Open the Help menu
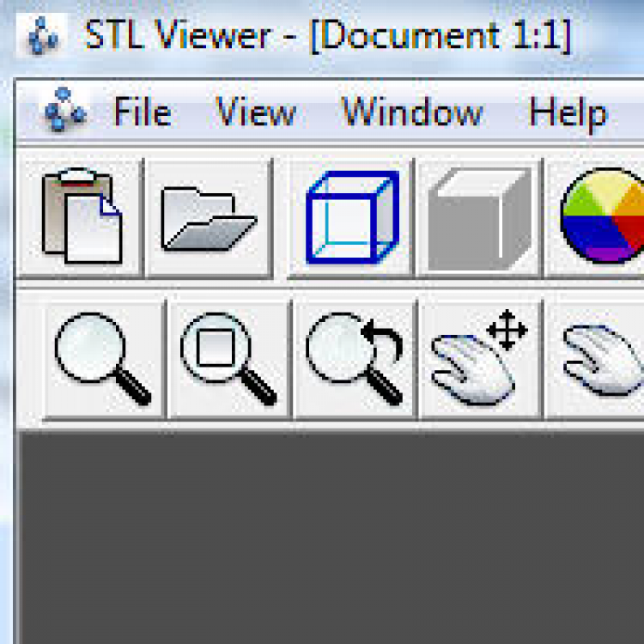Viewport: 644px width, 644px height. point(568,114)
